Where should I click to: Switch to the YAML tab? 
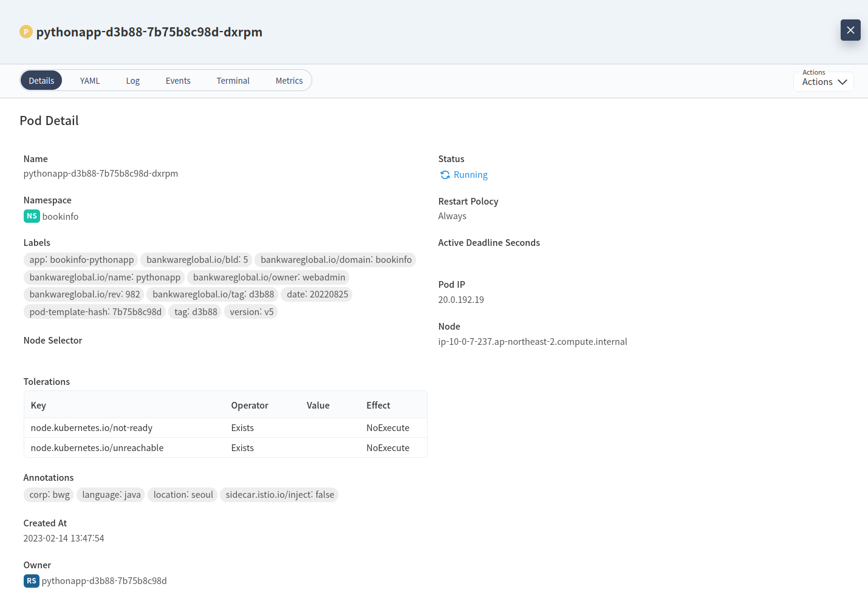90,80
